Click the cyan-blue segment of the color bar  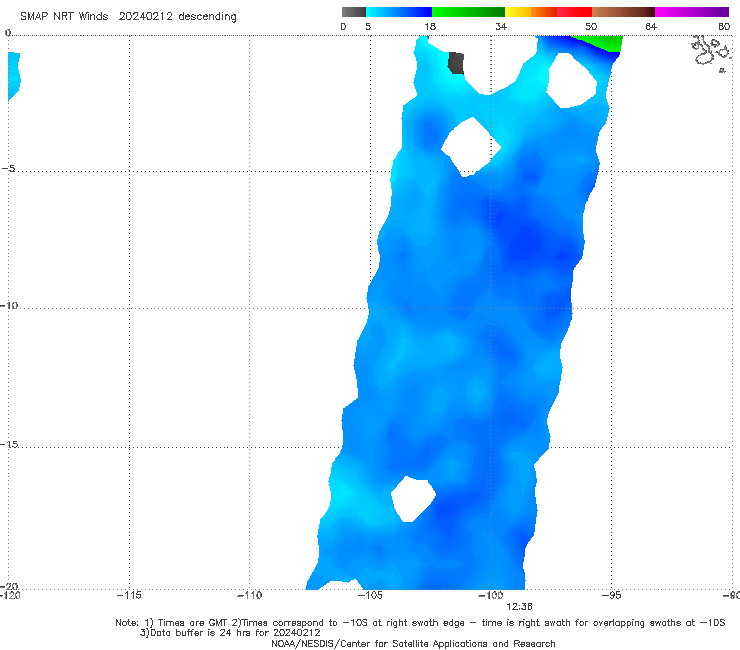pyautogui.click(x=399, y=12)
